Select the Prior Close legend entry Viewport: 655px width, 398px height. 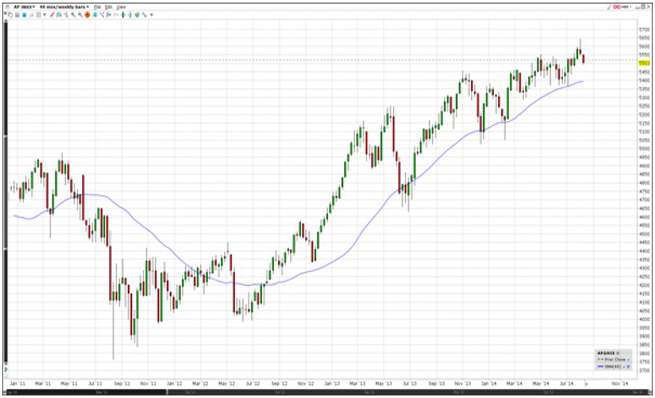click(613, 360)
